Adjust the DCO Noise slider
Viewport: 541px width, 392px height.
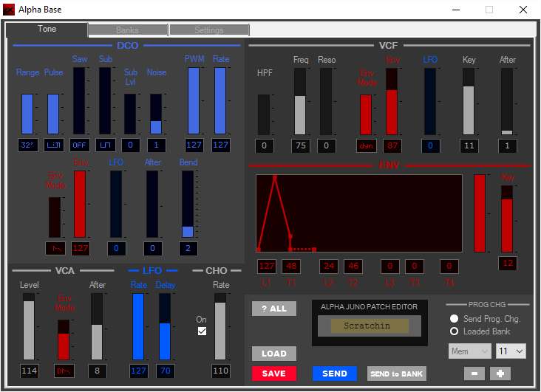point(156,114)
